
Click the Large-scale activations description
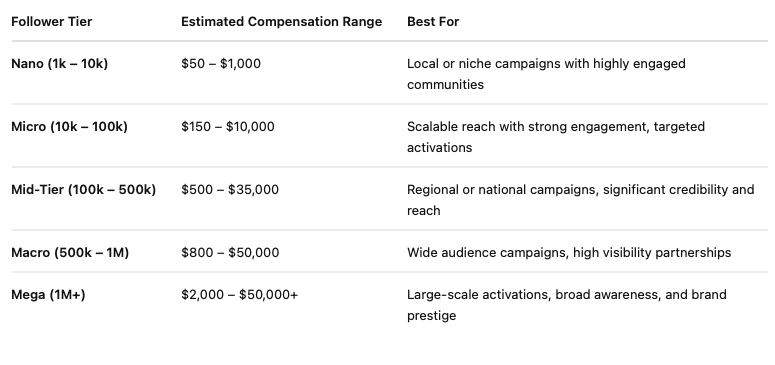point(567,305)
